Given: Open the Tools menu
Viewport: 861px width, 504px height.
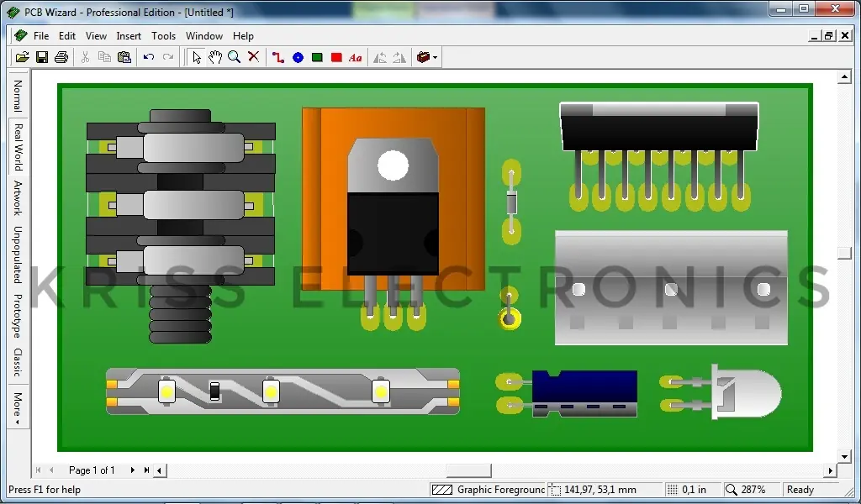Looking at the screenshot, I should tap(164, 35).
